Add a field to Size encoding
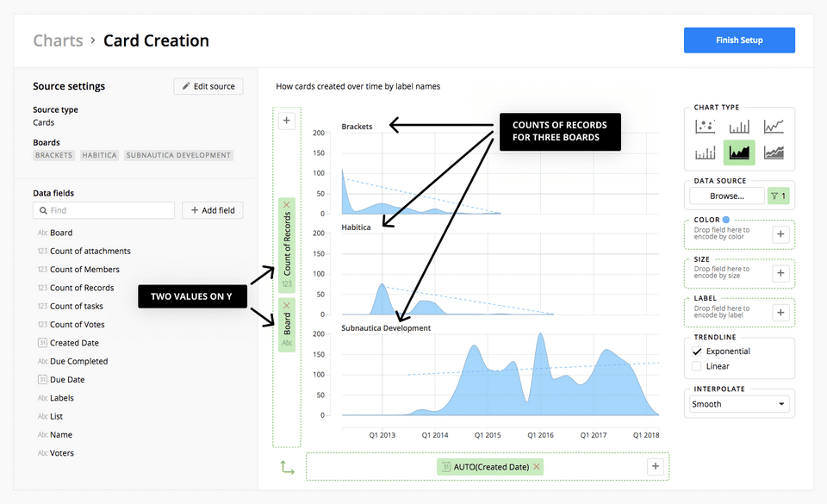 (x=780, y=273)
